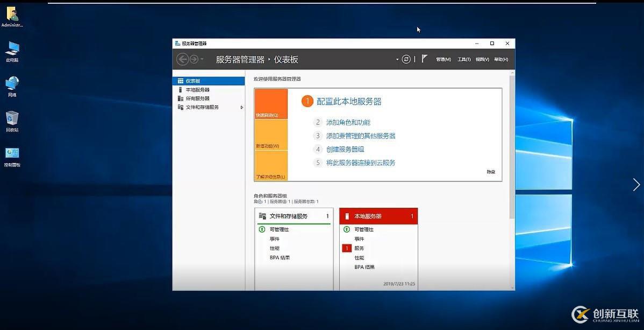Click 事件 in 本地服务器 tile
The width and height of the screenshot is (644, 330).
[x=359, y=239]
